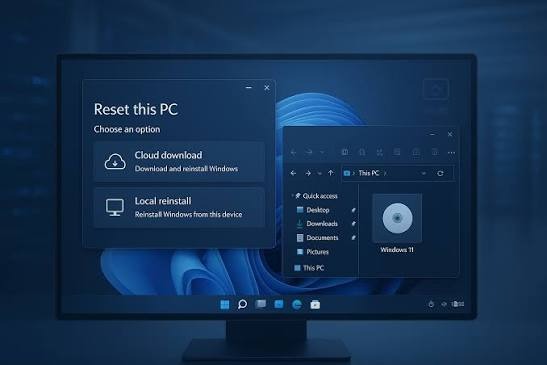Expand recent locations chevron
This screenshot has width=547, height=365.
[x=320, y=173]
